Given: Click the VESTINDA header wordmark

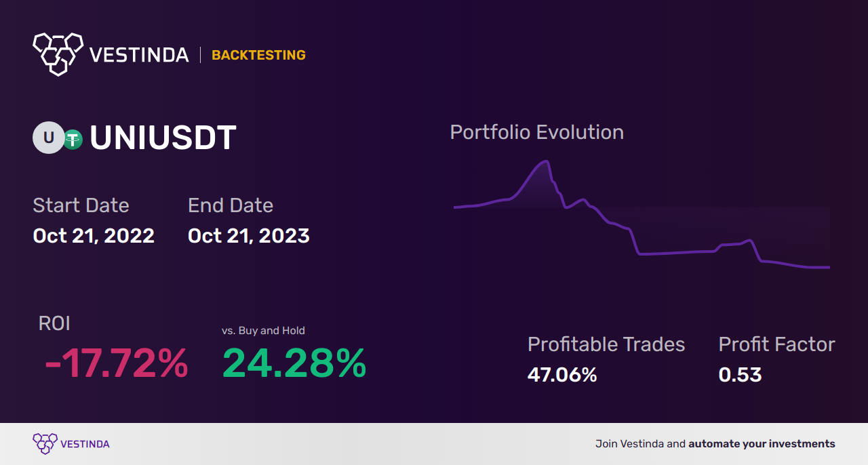Looking at the screenshot, I should click(x=139, y=55).
